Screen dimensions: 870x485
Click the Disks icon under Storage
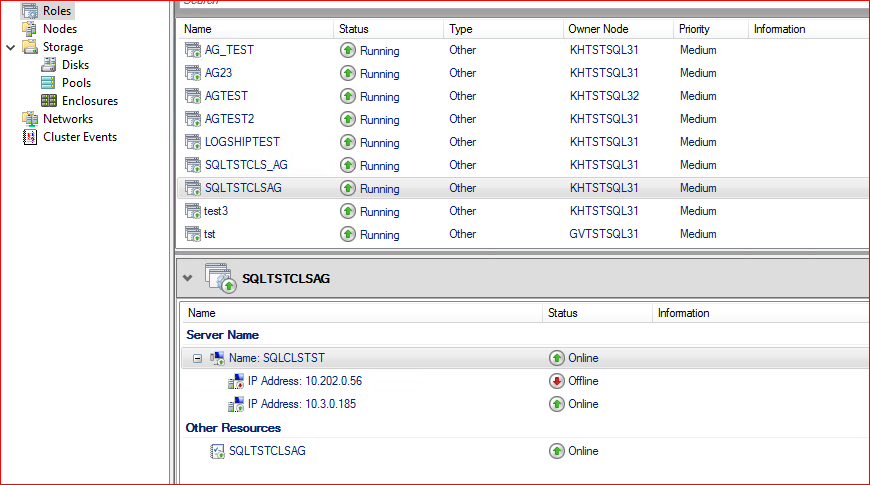click(x=48, y=65)
